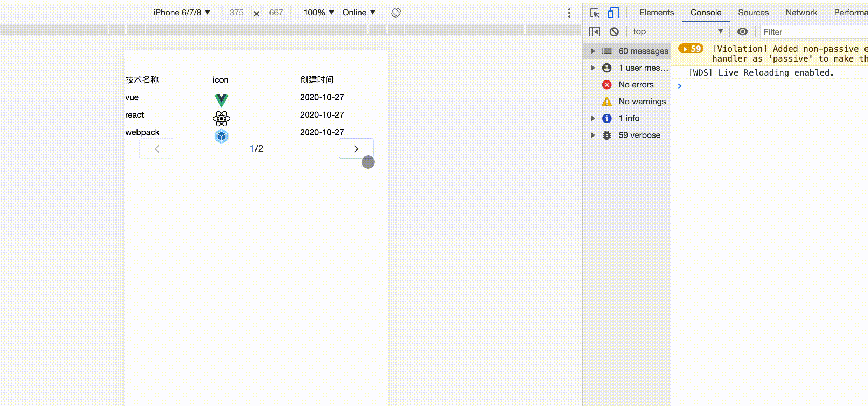
Task: Click the webpack cube icon
Action: [221, 136]
